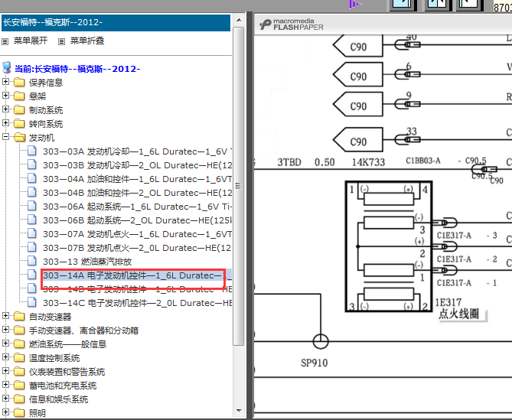Open 303—07B 发动机点火 document
512x420 pixels.
[x=137, y=248]
